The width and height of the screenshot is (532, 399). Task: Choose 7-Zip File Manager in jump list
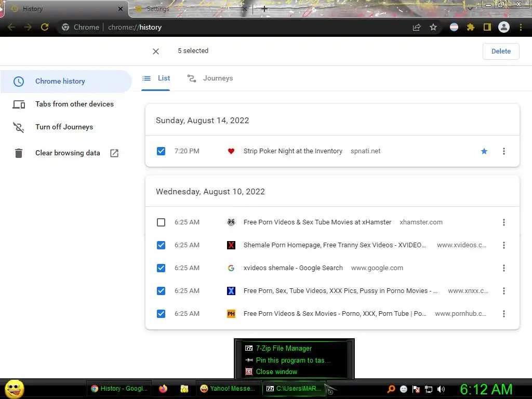point(294,349)
